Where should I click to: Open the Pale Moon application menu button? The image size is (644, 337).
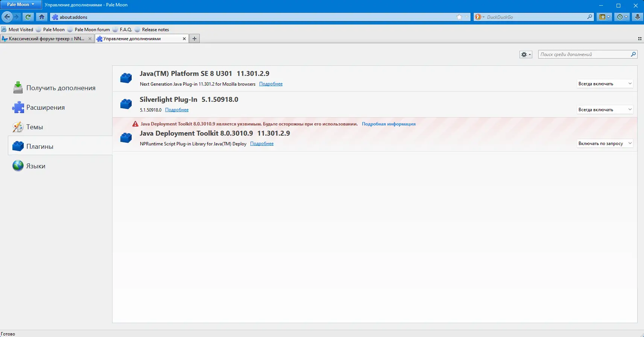[21, 5]
